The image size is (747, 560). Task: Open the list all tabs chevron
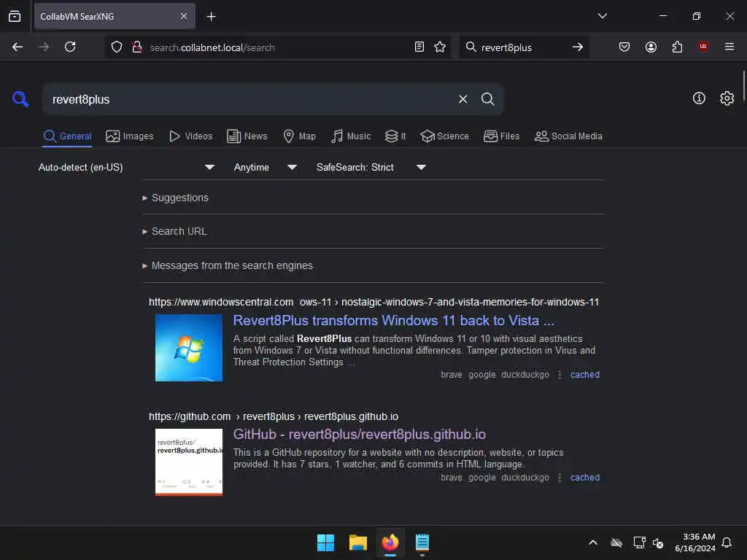click(602, 16)
